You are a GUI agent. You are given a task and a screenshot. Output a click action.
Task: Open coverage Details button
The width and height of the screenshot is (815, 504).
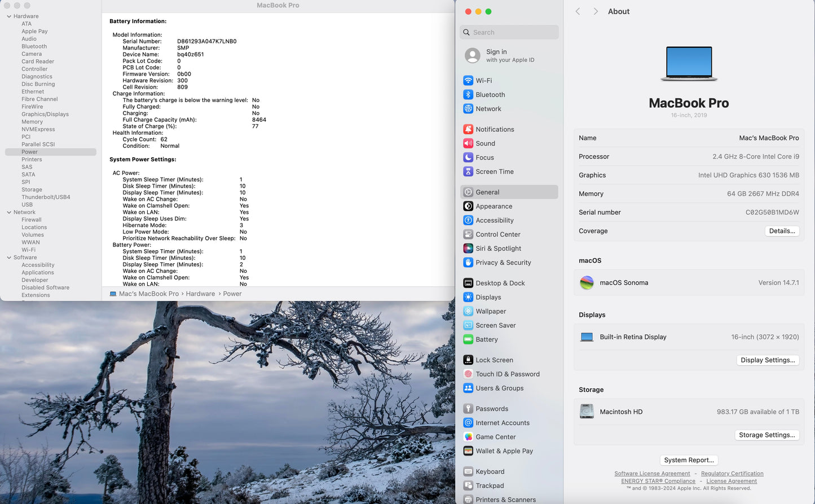click(782, 231)
